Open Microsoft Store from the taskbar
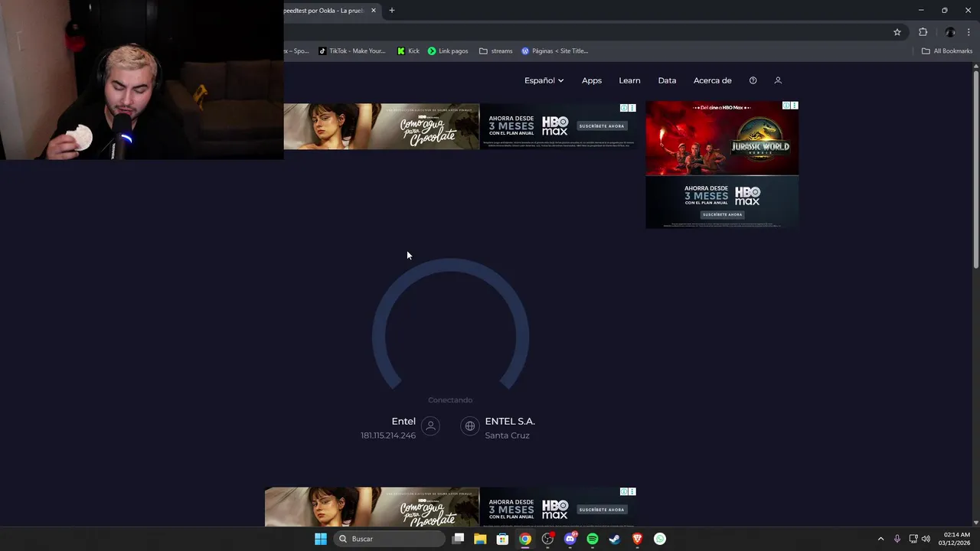The height and width of the screenshot is (551, 980). point(502,539)
